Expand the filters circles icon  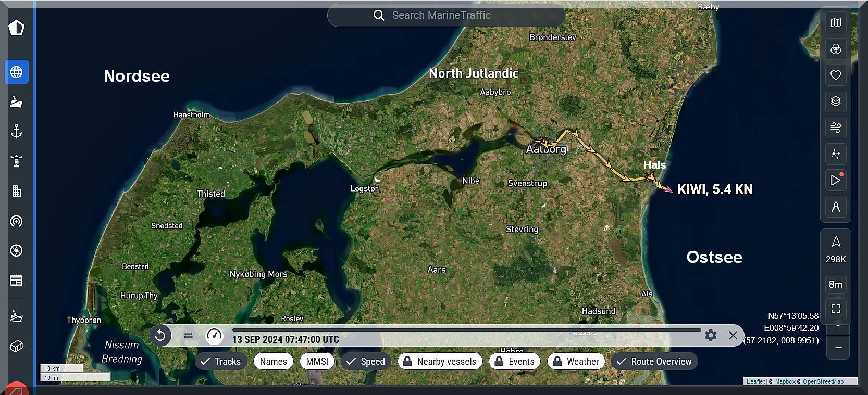click(836, 49)
